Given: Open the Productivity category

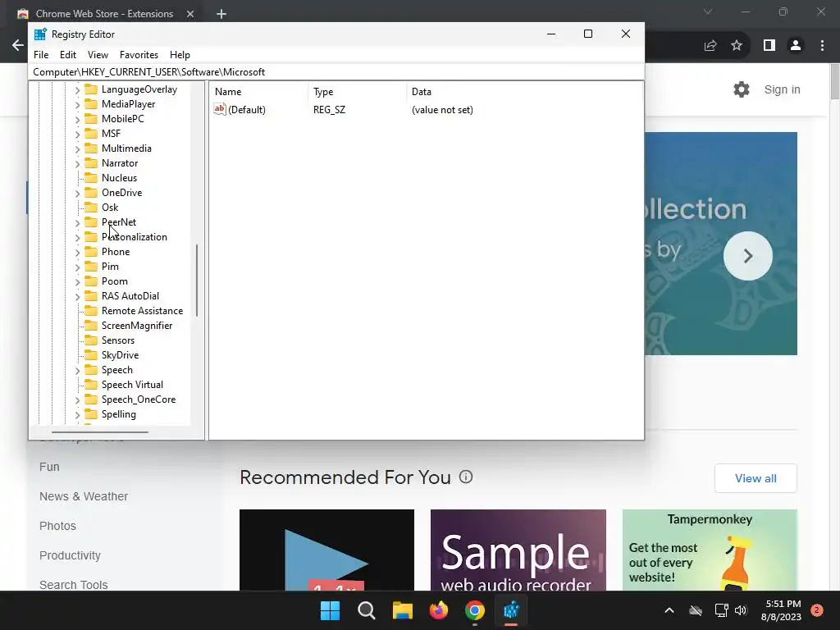Looking at the screenshot, I should pyautogui.click(x=70, y=555).
